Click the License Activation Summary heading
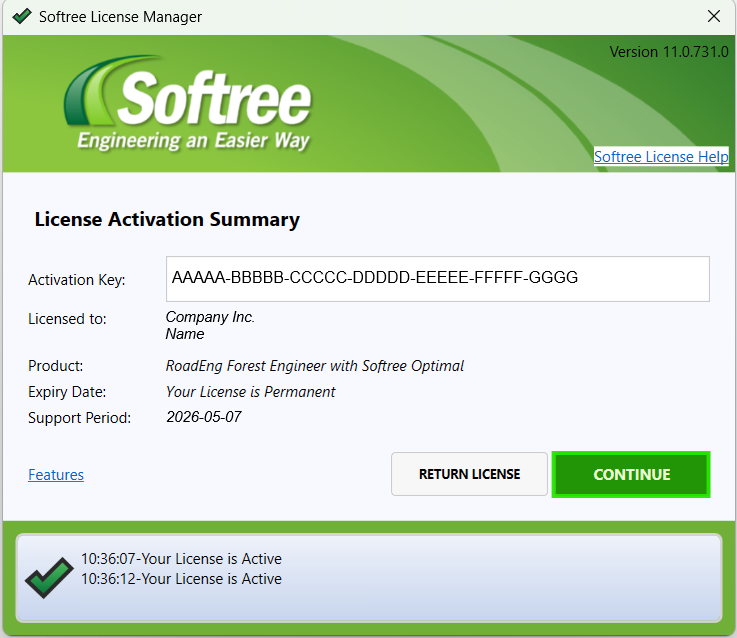Screen dimensions: 737x638 [x=167, y=220]
